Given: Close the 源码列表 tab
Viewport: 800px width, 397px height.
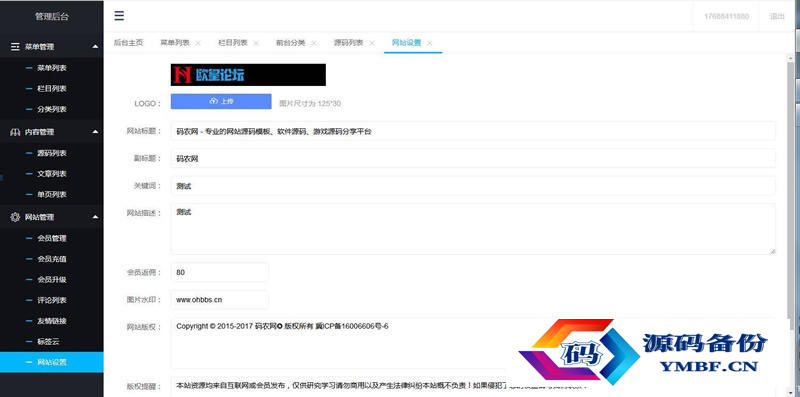Looking at the screenshot, I should coord(372,43).
